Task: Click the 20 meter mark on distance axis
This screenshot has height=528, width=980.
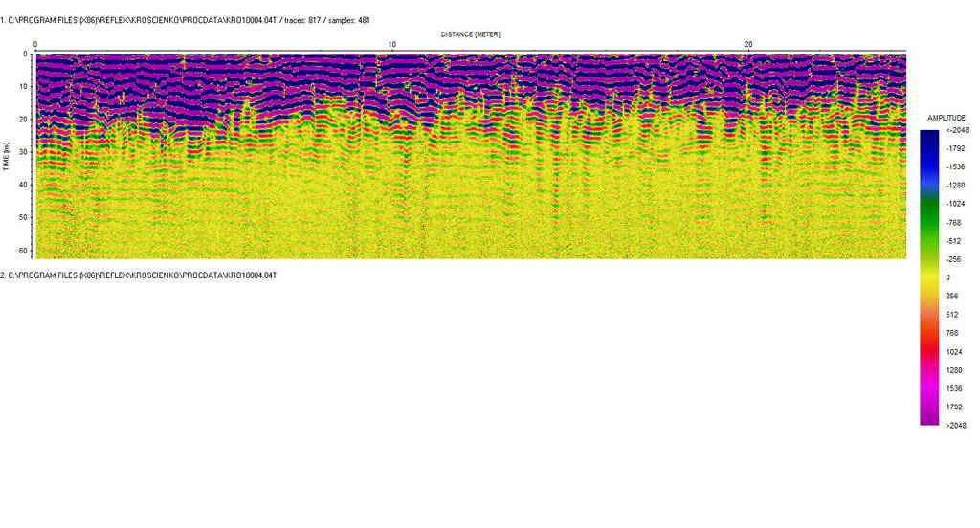Action: [x=748, y=45]
